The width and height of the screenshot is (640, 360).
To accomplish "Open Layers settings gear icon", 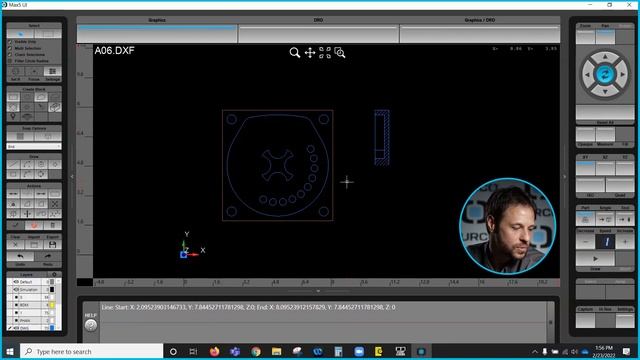I will point(54,274).
